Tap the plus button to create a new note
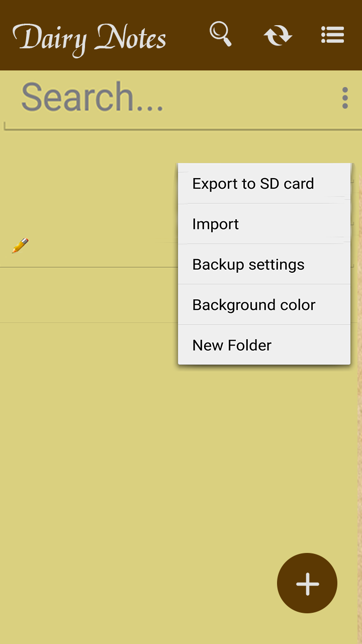 click(307, 583)
